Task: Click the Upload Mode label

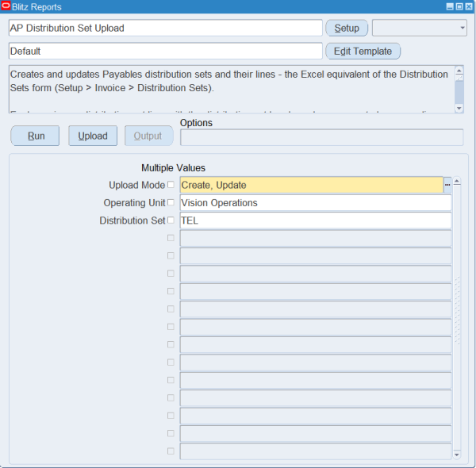Action: coord(137,185)
